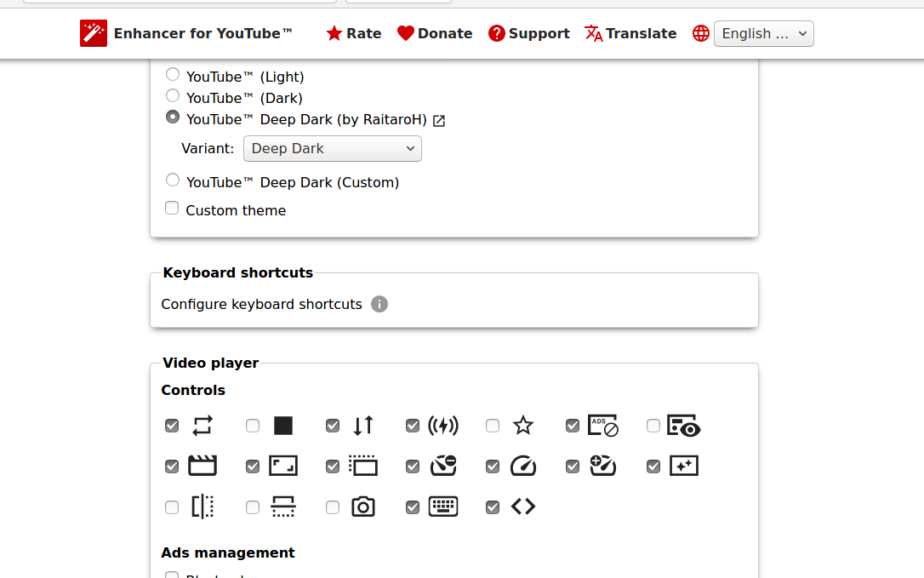The height and width of the screenshot is (578, 924).
Task: Uncheck the expand player control checkbox
Action: (x=253, y=466)
